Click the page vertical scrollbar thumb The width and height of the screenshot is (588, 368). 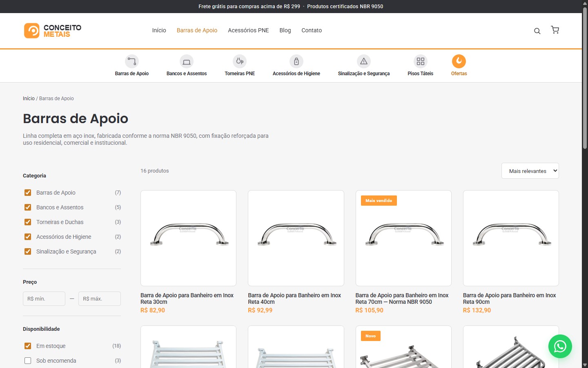point(585,78)
